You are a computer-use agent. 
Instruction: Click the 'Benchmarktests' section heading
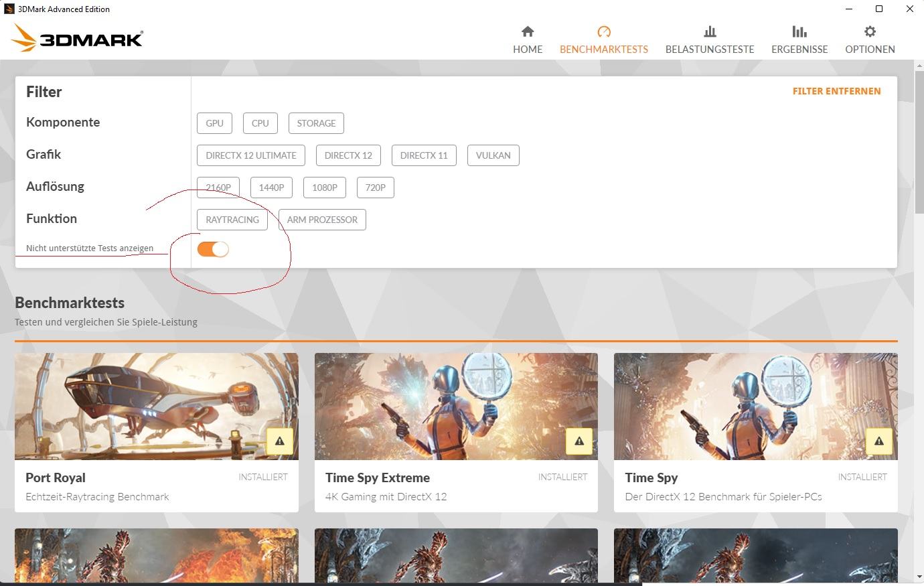point(70,303)
